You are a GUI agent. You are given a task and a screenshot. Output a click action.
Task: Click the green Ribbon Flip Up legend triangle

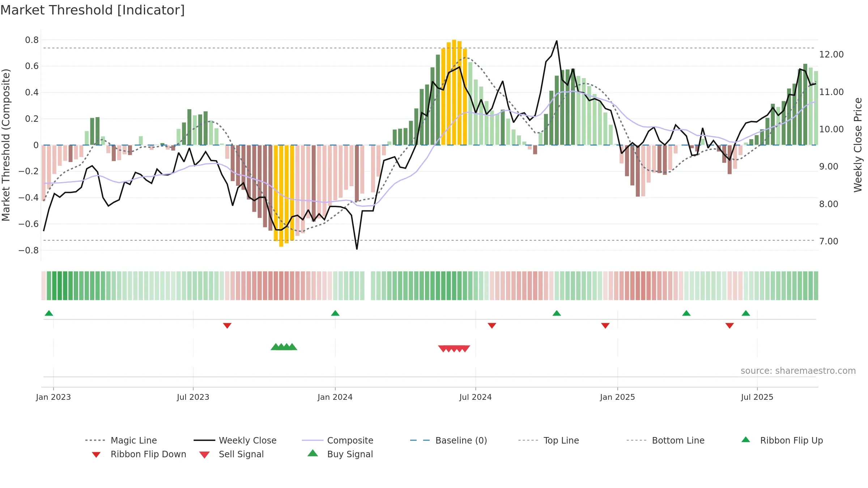pyautogui.click(x=746, y=440)
